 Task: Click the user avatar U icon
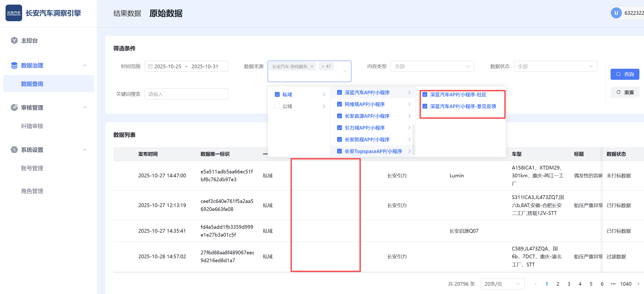616,13
